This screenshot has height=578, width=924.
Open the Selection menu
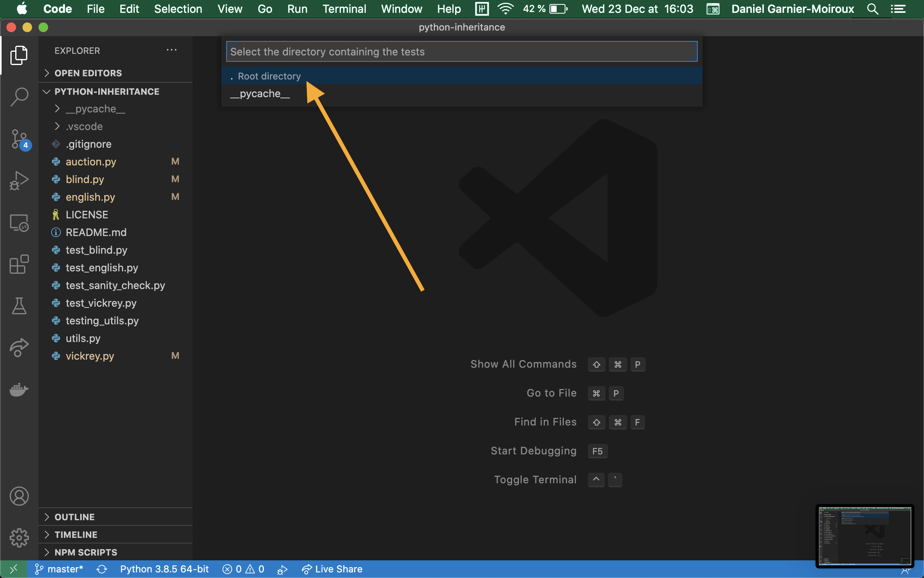[178, 9]
